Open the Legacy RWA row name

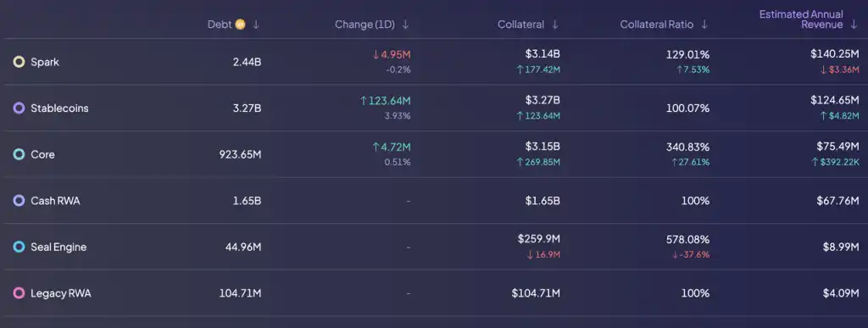pos(60,293)
